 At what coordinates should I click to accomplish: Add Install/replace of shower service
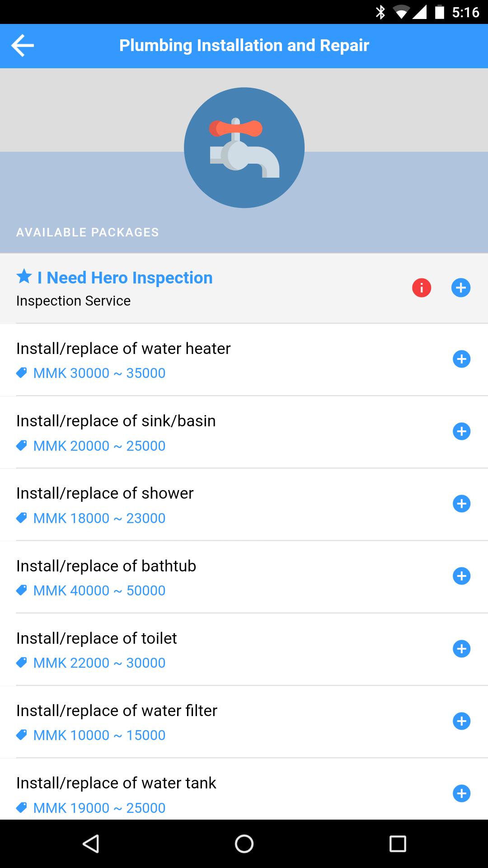pyautogui.click(x=461, y=504)
